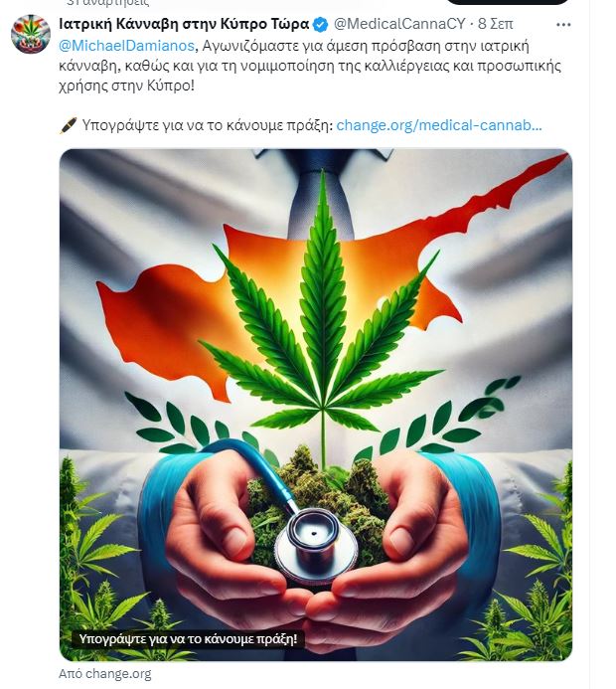The width and height of the screenshot is (616, 689).
Task: Click the pen emoji before Υπογράψτε
Action: coord(68,125)
